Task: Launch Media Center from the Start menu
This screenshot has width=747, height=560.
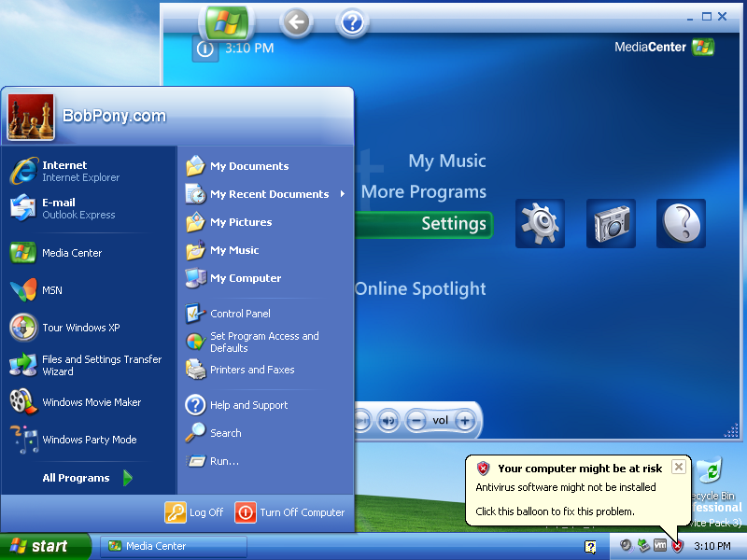Action: point(89,253)
